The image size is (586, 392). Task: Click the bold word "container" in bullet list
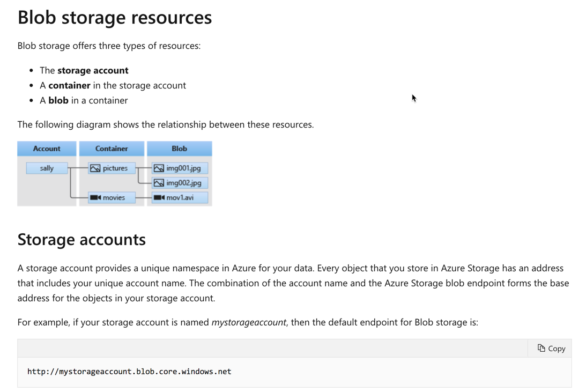(69, 85)
